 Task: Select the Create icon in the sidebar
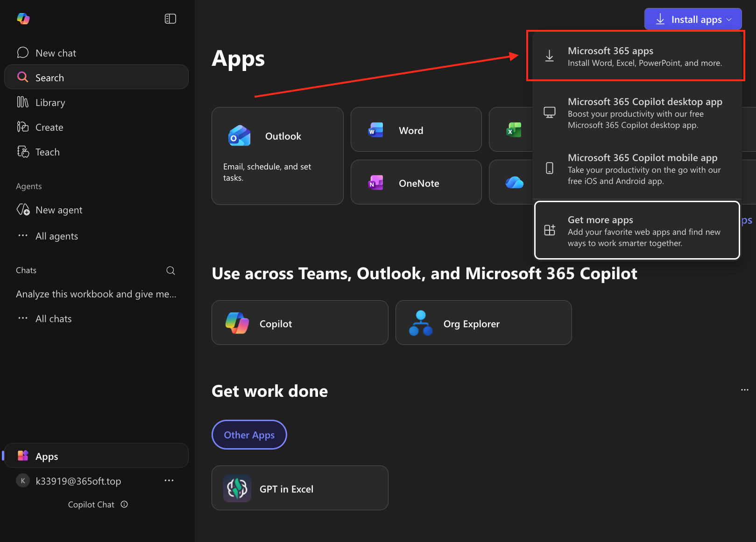23,127
